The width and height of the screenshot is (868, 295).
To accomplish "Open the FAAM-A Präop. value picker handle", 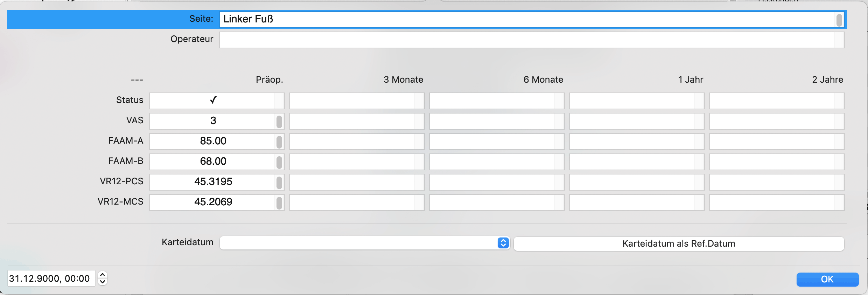I will (279, 142).
